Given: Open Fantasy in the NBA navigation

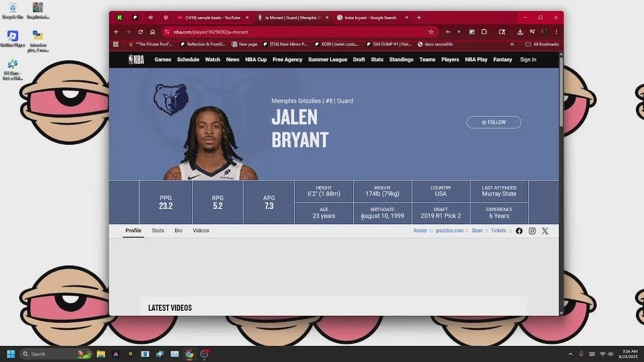Looking at the screenshot, I should pos(503,59).
